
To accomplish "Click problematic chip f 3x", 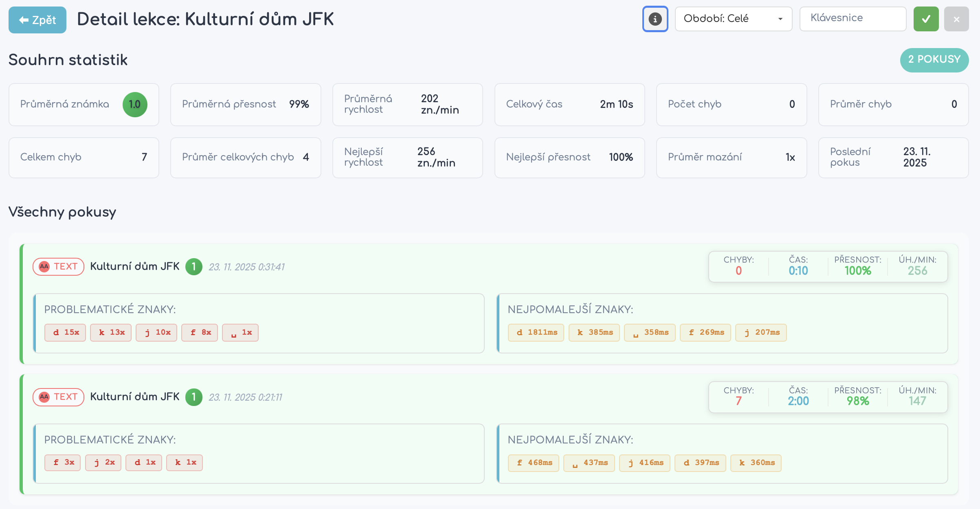I will tap(63, 463).
